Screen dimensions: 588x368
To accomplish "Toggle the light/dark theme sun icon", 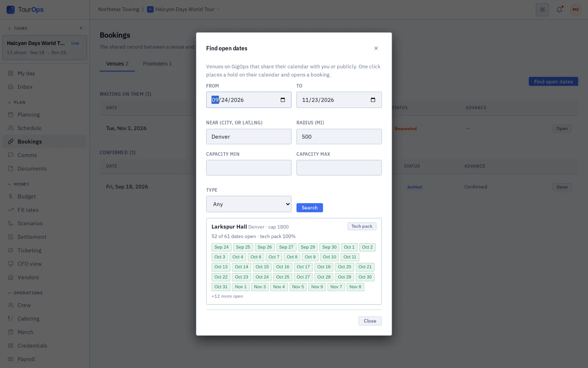I will click(x=542, y=10).
